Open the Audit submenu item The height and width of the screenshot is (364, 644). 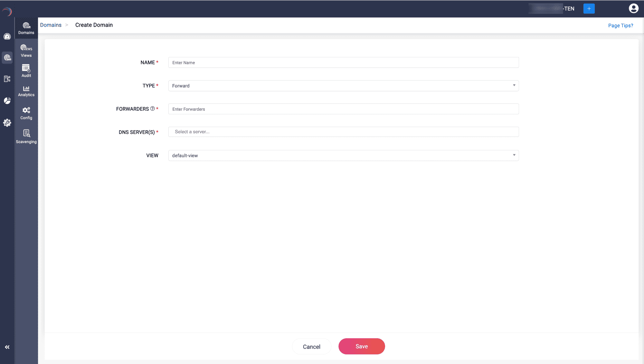pos(26,71)
